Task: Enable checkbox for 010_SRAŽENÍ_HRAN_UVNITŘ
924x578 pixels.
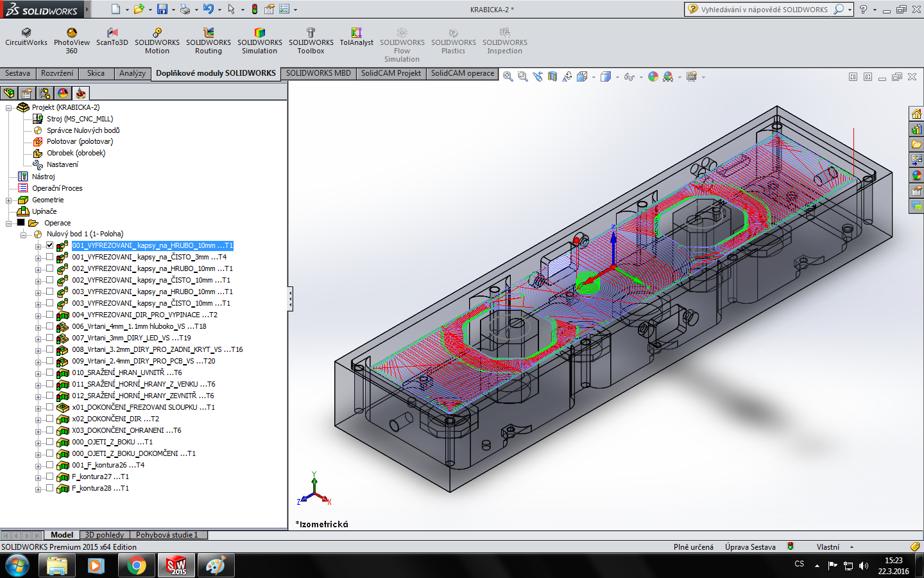Action: (x=49, y=372)
